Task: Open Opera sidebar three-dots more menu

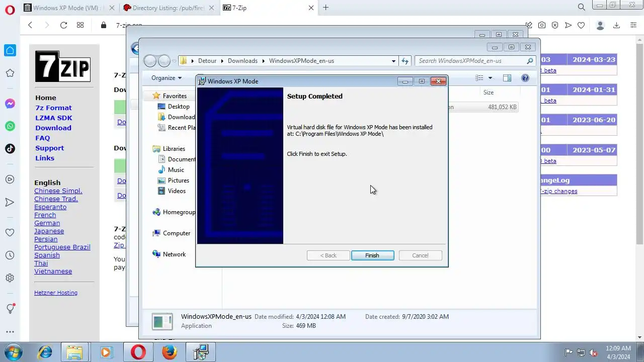Action: (x=10, y=332)
